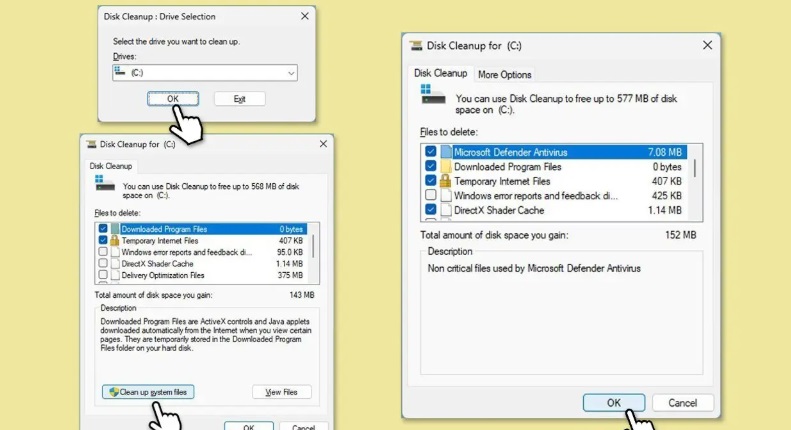This screenshot has height=430, width=791.
Task: Check Windows error reports 95.0 KB item
Action: point(103,252)
